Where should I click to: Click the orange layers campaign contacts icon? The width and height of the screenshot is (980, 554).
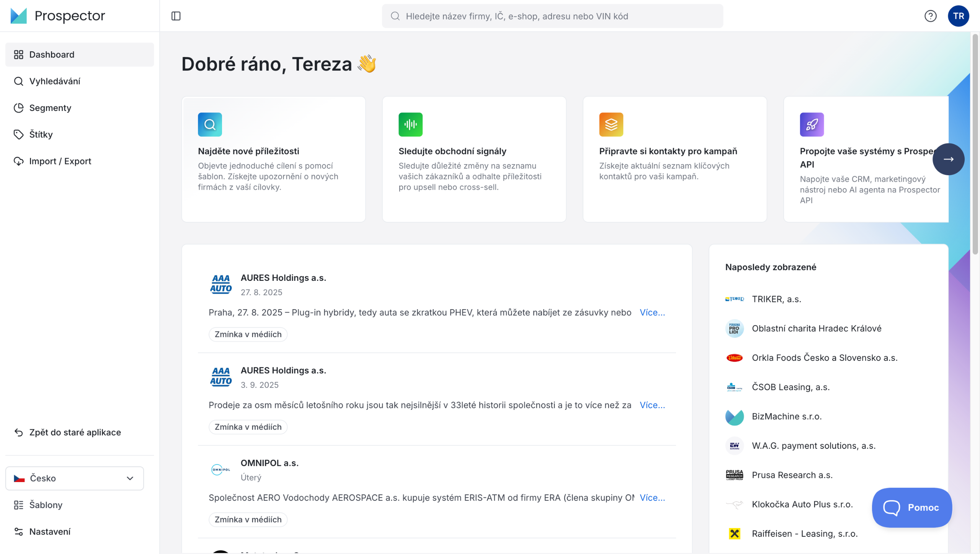coord(611,124)
